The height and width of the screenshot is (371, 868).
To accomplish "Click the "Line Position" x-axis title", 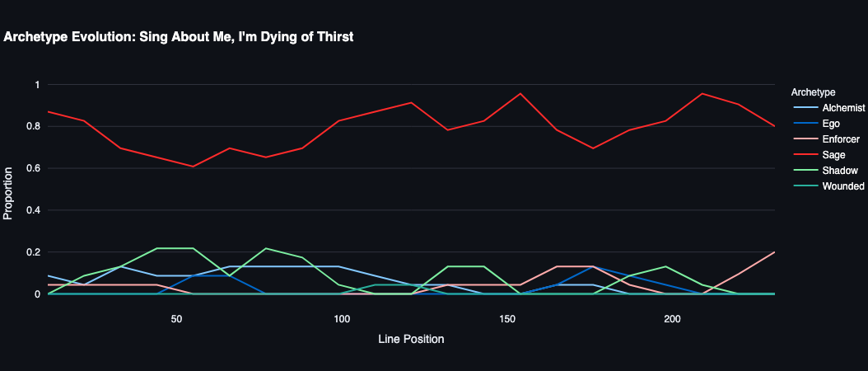I will 411,339.
